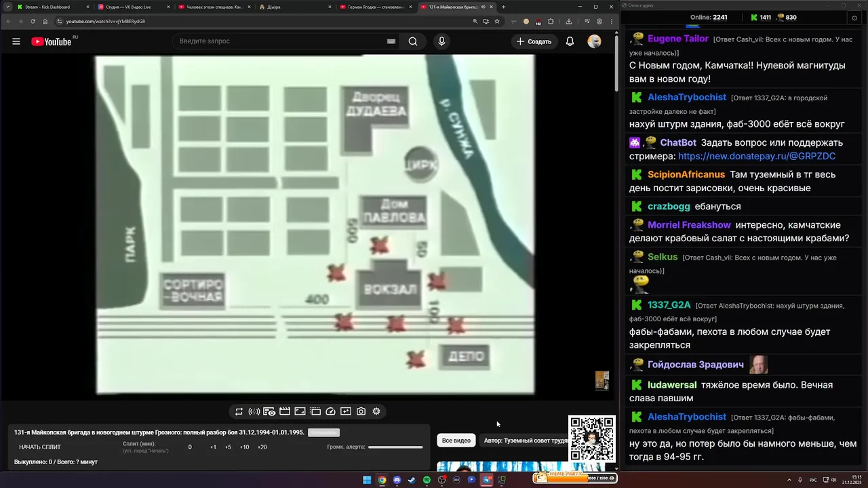Click the 'РУС' language indicator in the tray
Image resolution: width=868 pixels, height=488 pixels.
[x=813, y=480]
